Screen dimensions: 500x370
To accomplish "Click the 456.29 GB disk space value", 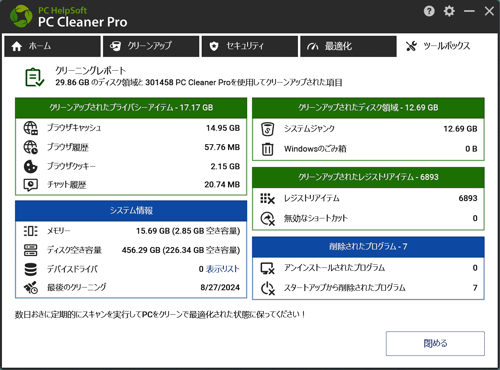I will (x=181, y=250).
